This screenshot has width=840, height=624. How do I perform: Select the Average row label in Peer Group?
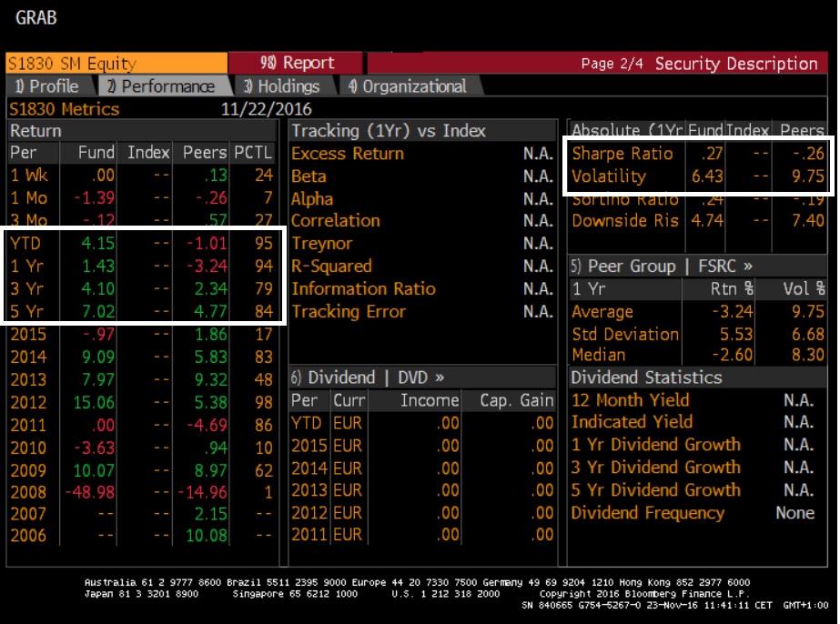point(602,312)
